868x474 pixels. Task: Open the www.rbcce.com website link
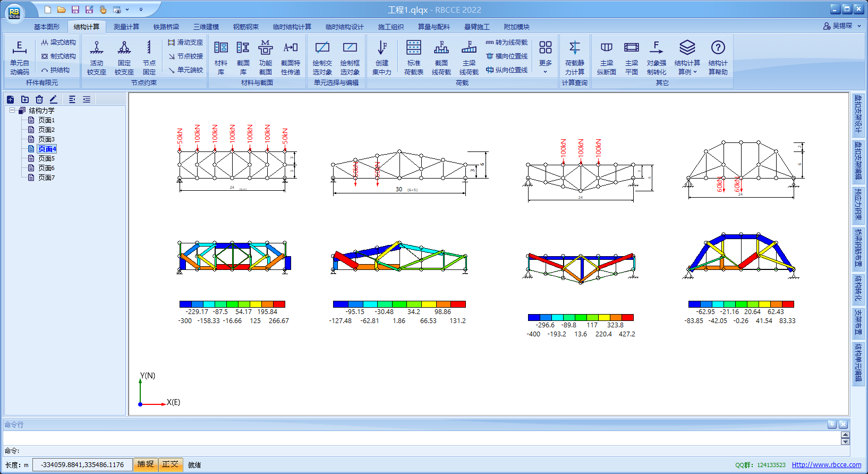(826, 465)
